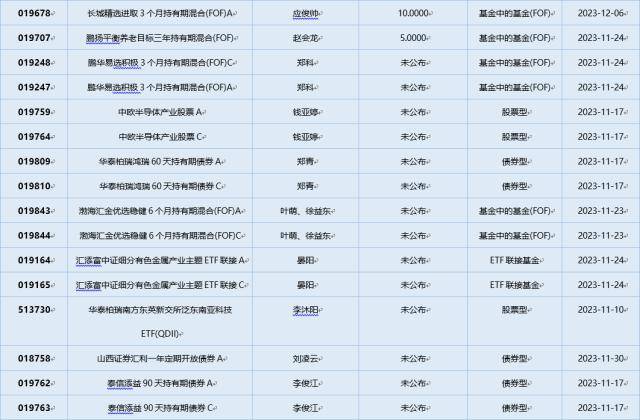This screenshot has height=420, width=640.
Task: Click fund name 长城精选进取3个月持有期混合(FOF)A
Action: (160, 13)
